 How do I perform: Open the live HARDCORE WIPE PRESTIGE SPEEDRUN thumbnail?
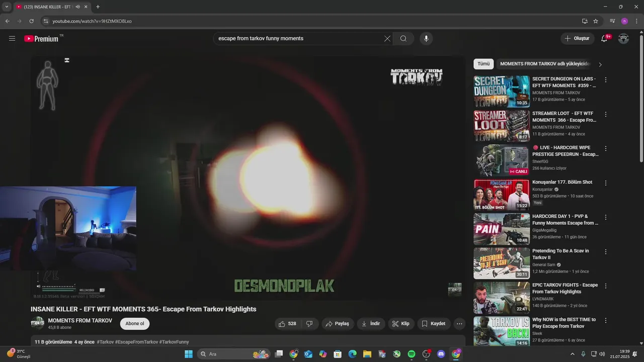(x=502, y=160)
